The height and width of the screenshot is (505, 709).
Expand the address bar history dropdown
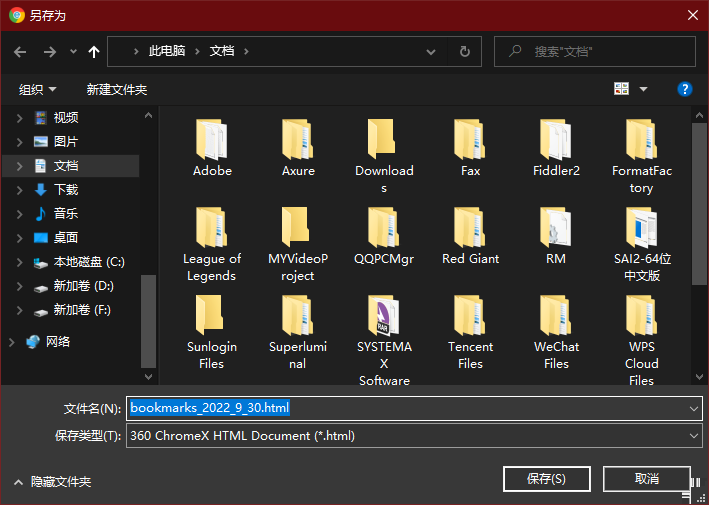431,52
